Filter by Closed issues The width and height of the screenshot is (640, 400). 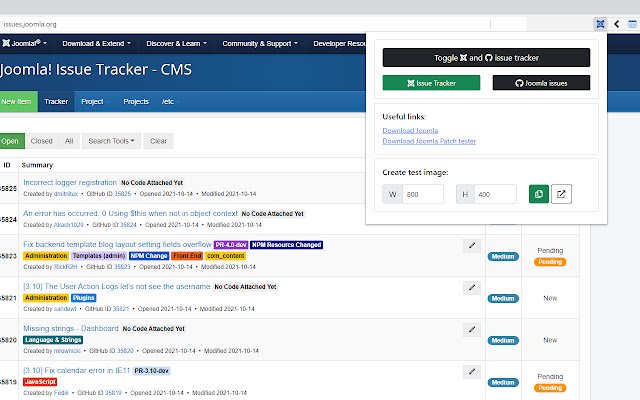coord(42,141)
